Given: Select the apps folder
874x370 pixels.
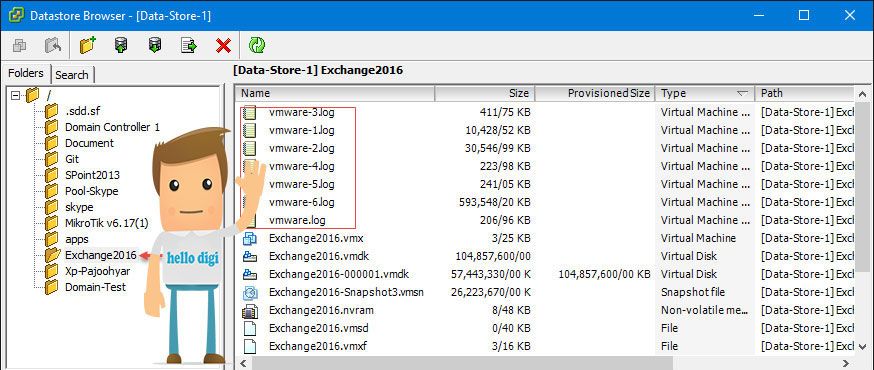Looking at the screenshot, I should pyautogui.click(x=76, y=239).
